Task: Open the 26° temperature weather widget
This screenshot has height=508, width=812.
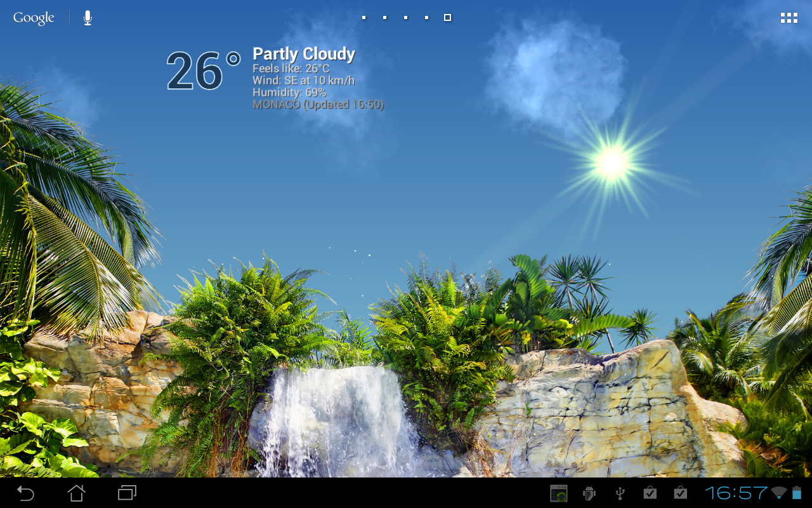Action: click(x=203, y=71)
